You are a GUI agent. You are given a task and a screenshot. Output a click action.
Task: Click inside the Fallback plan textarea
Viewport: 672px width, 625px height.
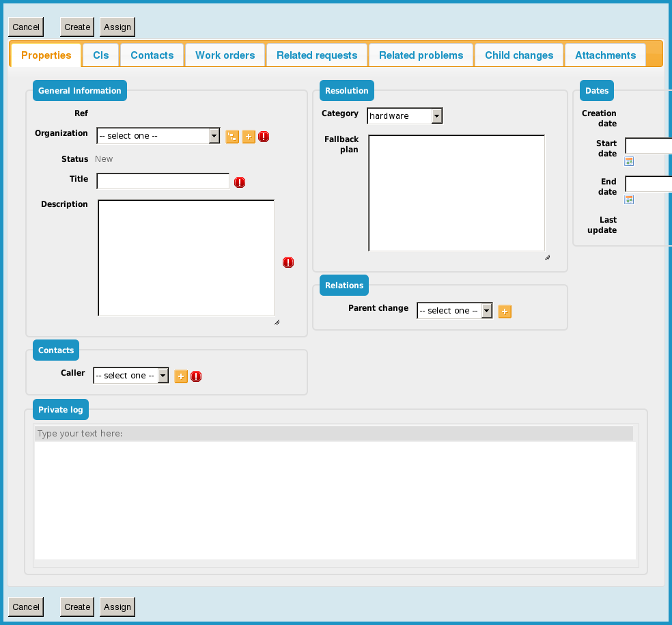(x=456, y=193)
